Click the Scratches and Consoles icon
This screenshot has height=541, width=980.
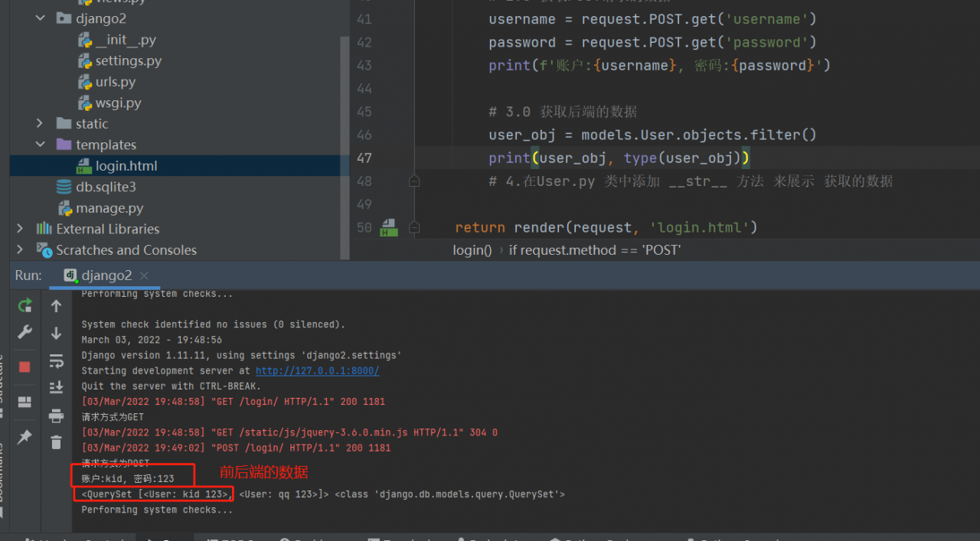44,250
